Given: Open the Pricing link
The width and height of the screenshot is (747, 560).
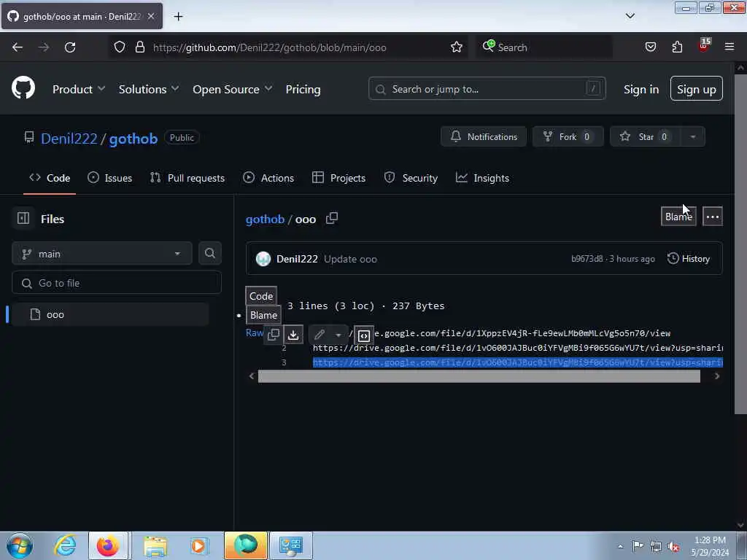Looking at the screenshot, I should pos(303,89).
